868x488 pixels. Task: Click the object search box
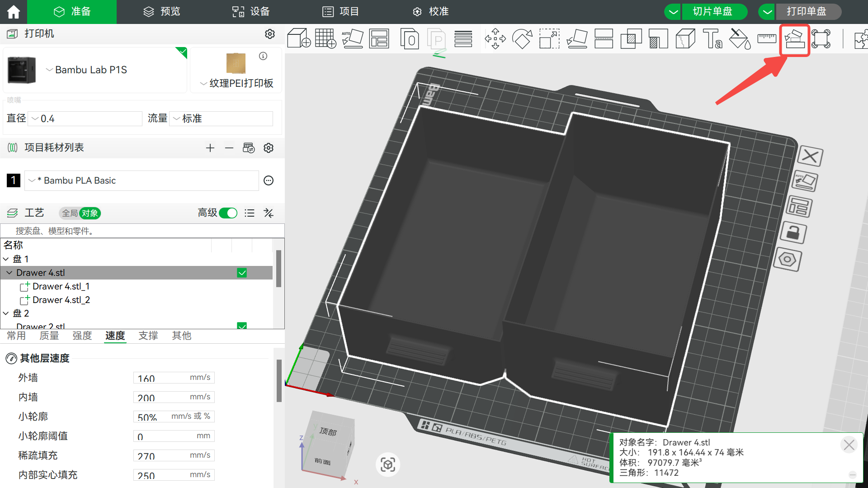(x=142, y=231)
